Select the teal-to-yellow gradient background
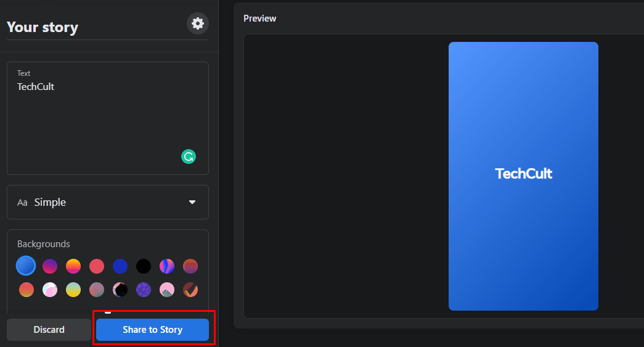The image size is (644, 347). 73,290
